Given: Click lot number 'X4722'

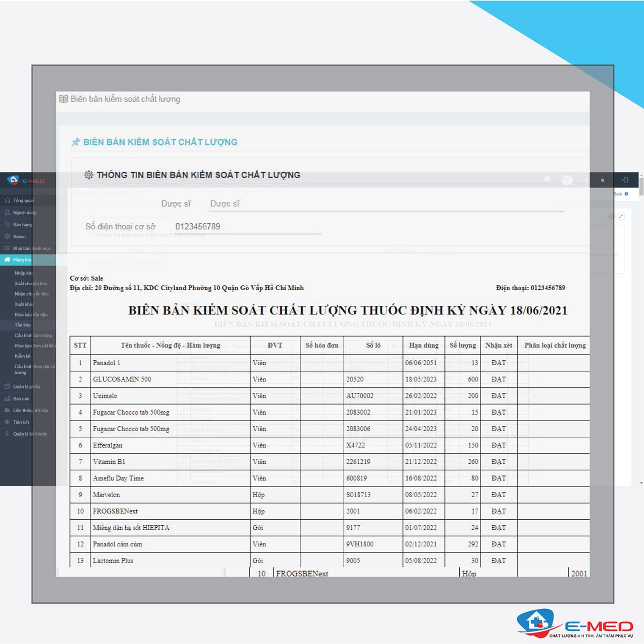Looking at the screenshot, I should click(x=356, y=445).
